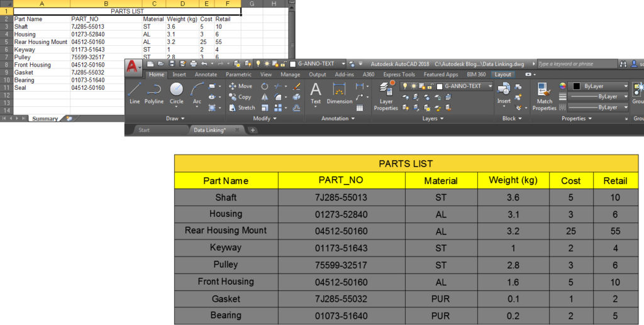Switch to the Insert ribbon tab
This screenshot has width=644, height=325.
179,75
